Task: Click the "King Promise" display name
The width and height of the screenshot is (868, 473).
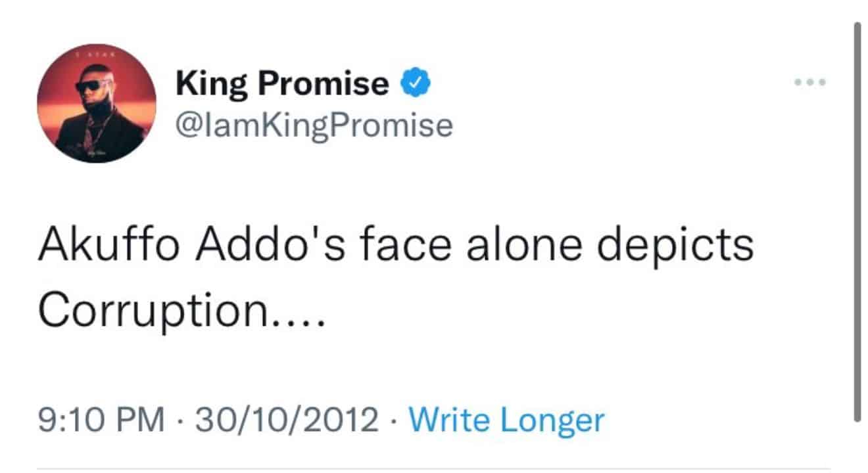Action: click(282, 84)
